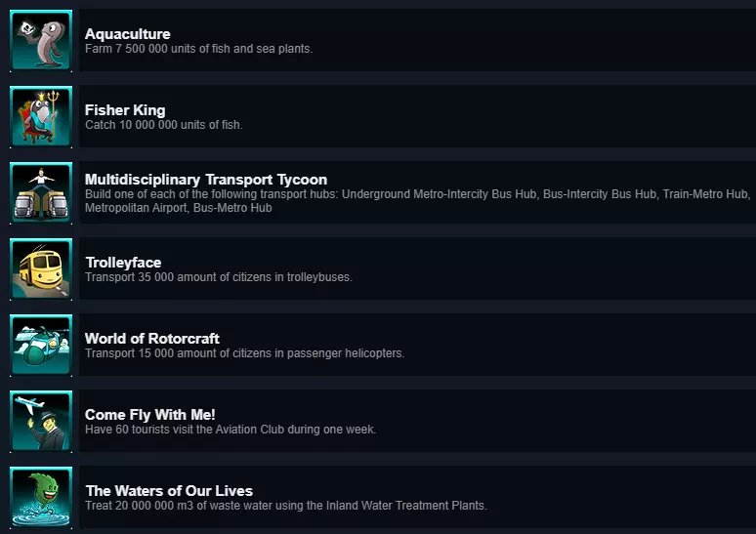
Task: Click the "Catch 10 000 000 units" description
Action: [x=163, y=125]
